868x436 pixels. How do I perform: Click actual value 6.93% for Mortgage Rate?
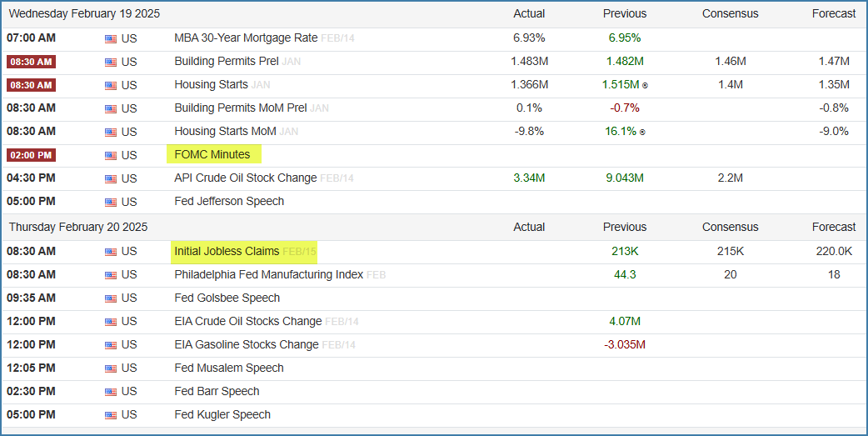pyautogui.click(x=529, y=38)
